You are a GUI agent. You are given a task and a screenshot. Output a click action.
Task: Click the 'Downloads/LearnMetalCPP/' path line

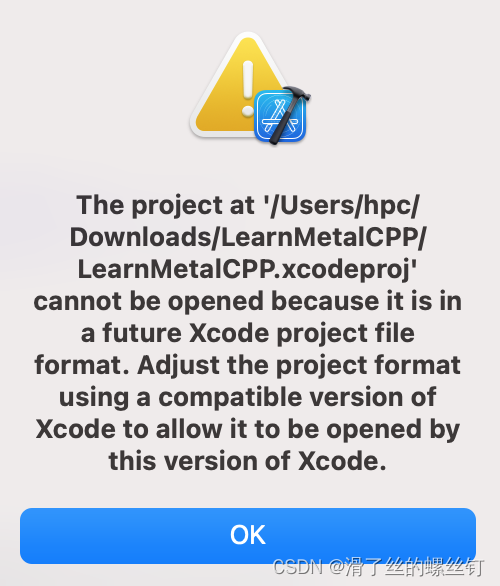248,237
